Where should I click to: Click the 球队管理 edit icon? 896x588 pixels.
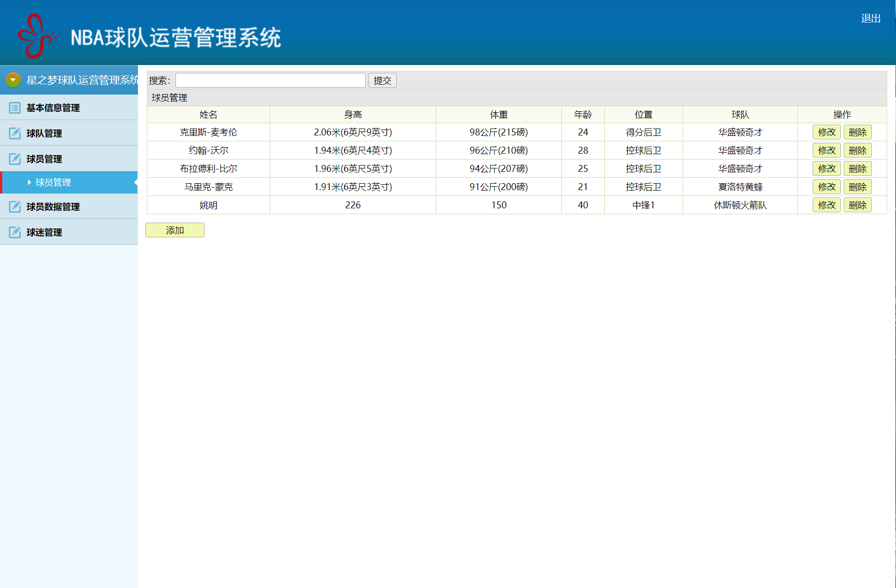click(14, 133)
